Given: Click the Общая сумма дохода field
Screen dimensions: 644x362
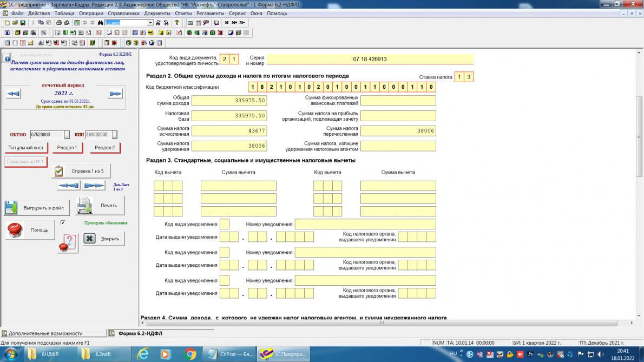Looking at the screenshot, I should (229, 101).
